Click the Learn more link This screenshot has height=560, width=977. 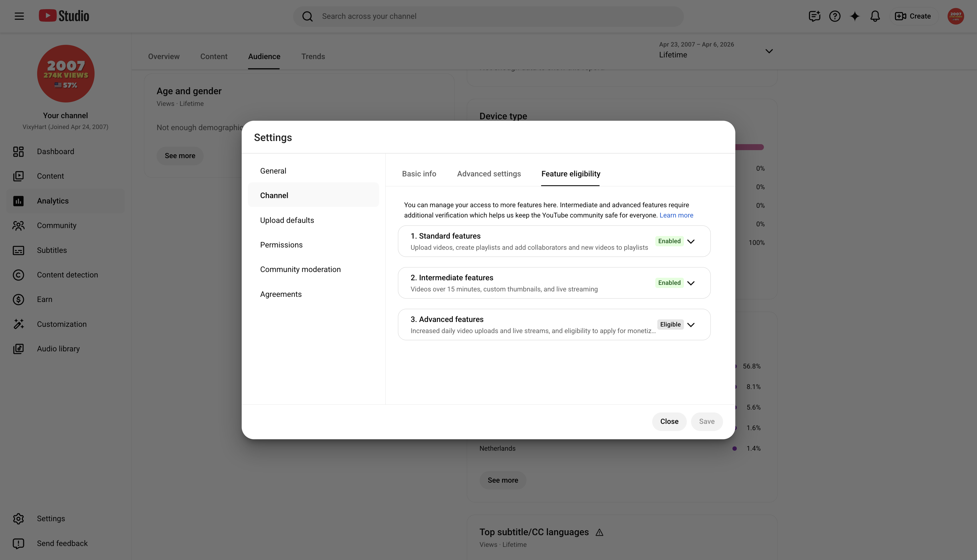[676, 215]
